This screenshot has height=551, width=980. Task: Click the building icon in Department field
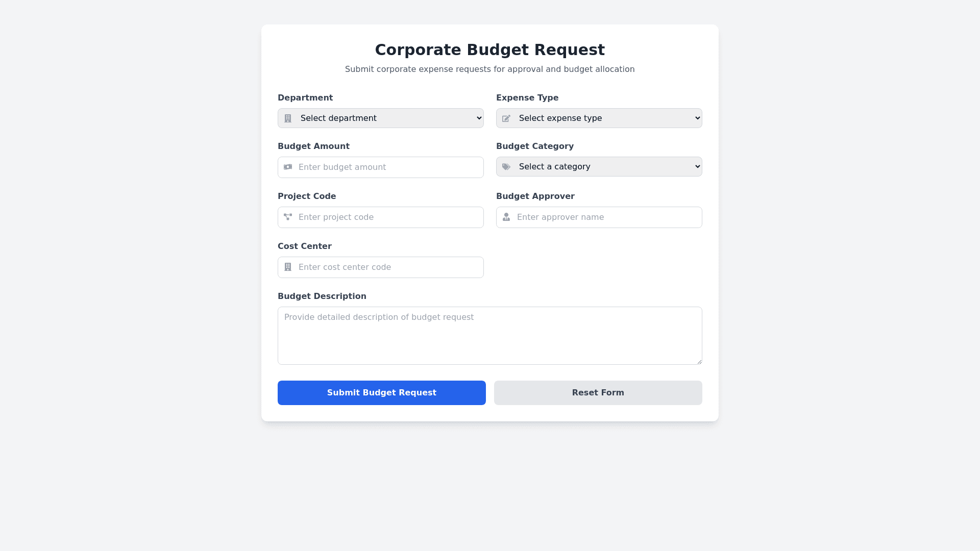(288, 118)
